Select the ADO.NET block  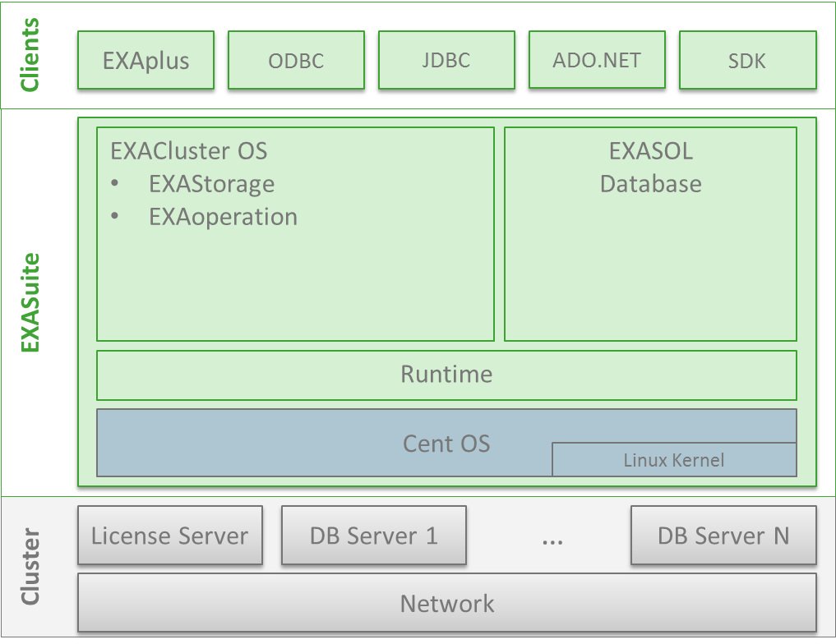click(x=597, y=59)
